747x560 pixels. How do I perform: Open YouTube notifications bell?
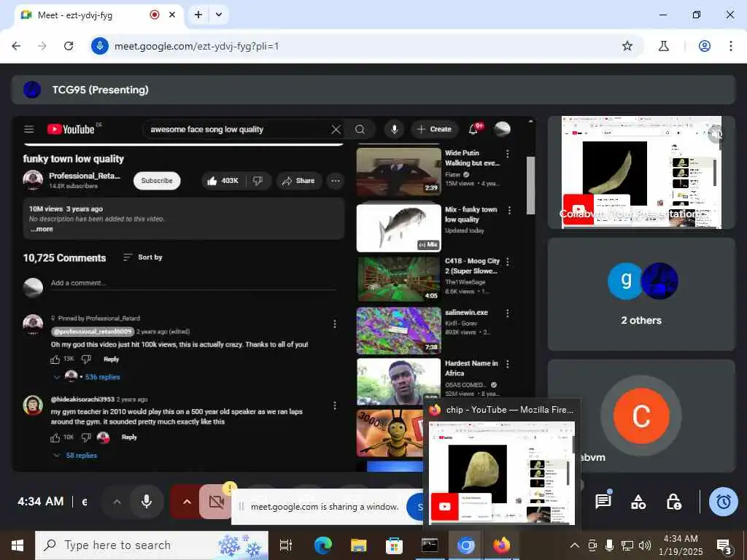474,129
